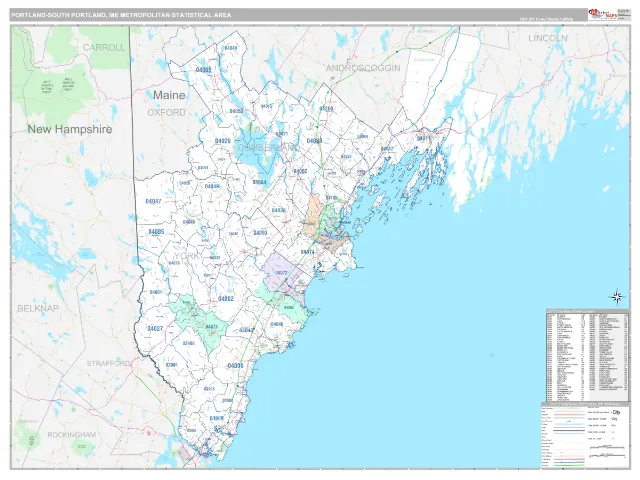Click ZIP code label 04074

[307, 252]
